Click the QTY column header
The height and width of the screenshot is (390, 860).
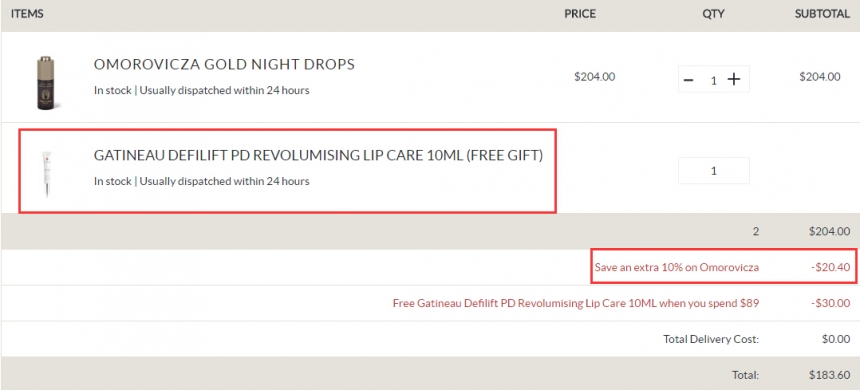click(714, 14)
